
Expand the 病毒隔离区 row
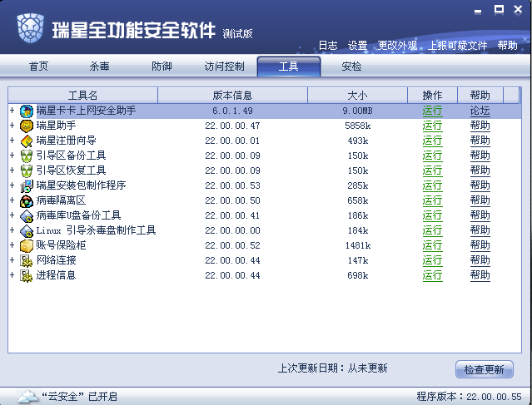pos(12,200)
